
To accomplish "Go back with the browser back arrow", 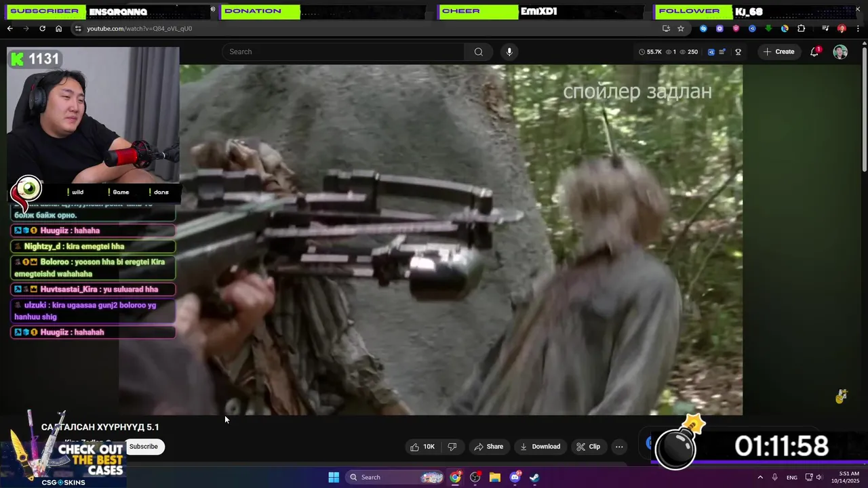I will click(x=9, y=28).
